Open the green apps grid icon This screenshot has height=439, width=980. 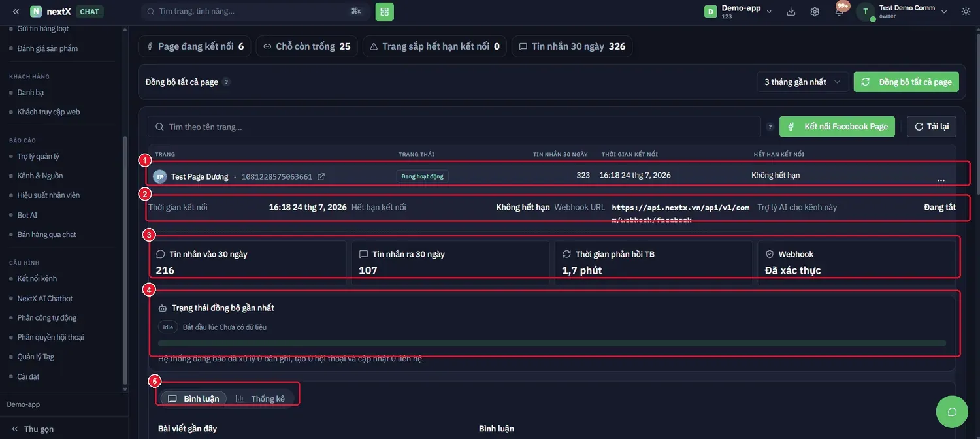tap(385, 11)
